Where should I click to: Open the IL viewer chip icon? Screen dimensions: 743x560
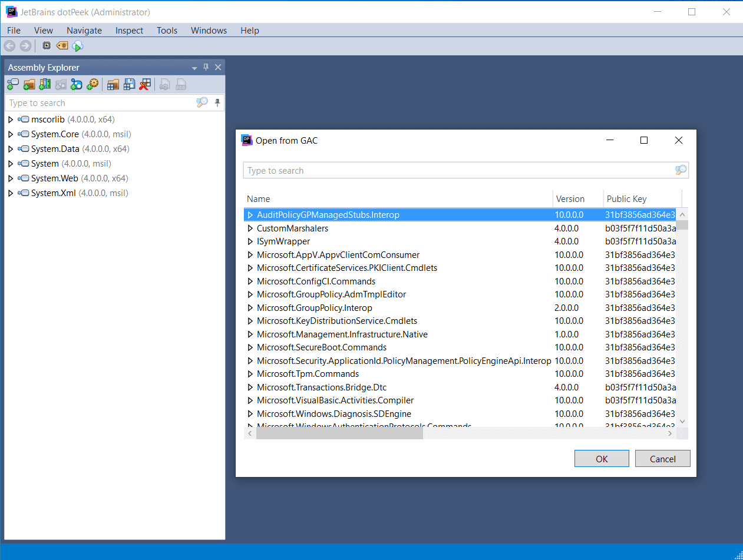47,45
